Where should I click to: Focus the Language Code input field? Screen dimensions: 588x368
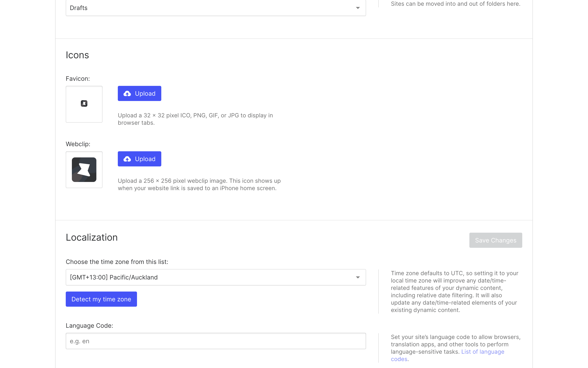tap(216, 341)
